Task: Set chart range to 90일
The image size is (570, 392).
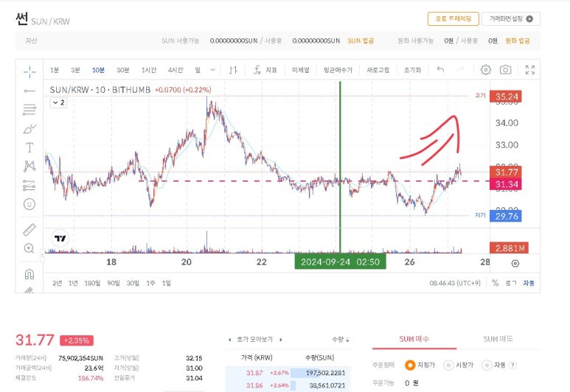Action: coord(114,283)
